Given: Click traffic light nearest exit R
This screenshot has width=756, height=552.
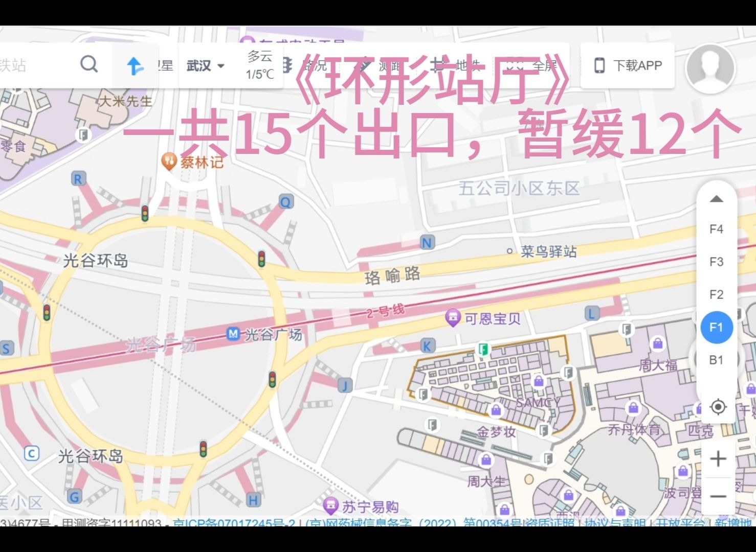Looking at the screenshot, I should pos(145,213).
